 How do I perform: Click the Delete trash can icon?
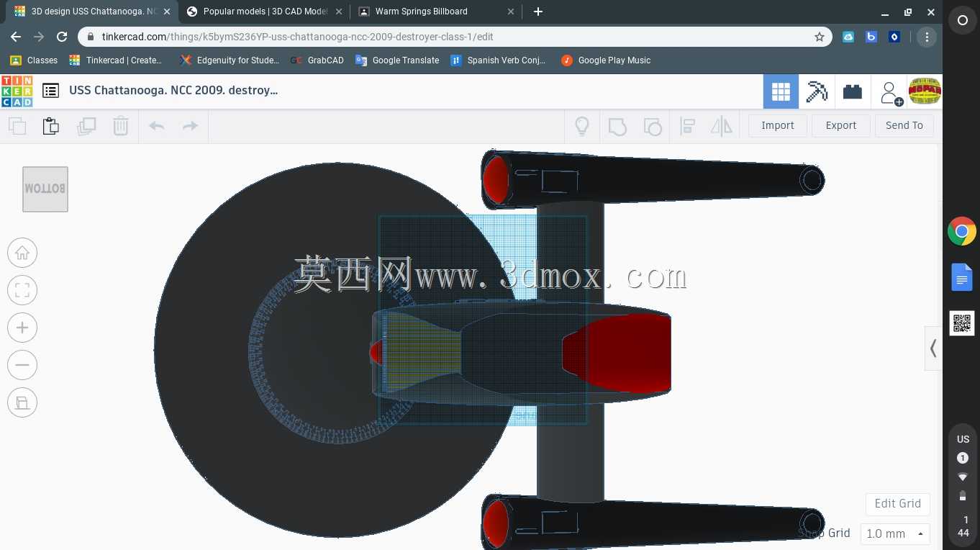(x=121, y=126)
